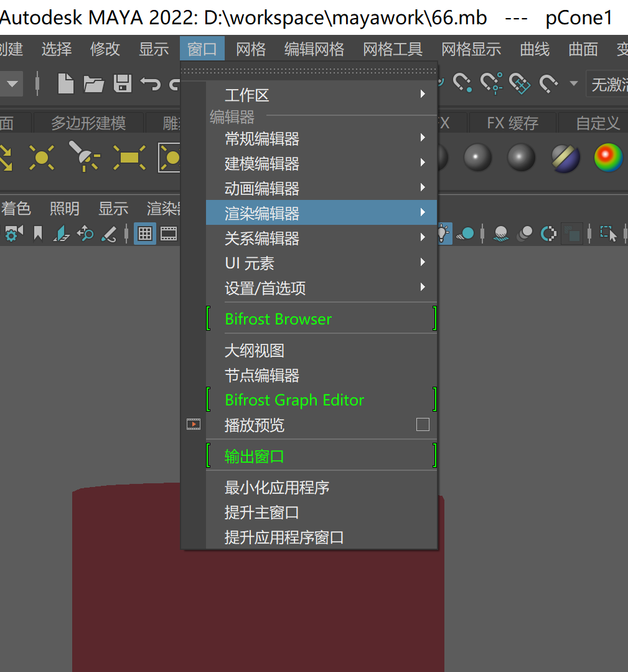Open the 节点编辑器 entry
628x672 pixels.
click(x=321, y=376)
